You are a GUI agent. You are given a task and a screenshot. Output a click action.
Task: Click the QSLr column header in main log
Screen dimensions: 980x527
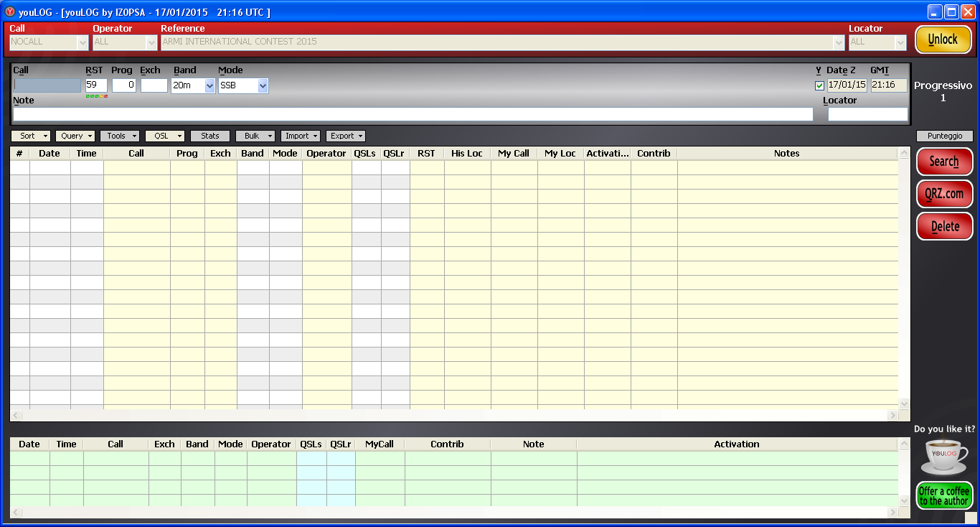395,154
